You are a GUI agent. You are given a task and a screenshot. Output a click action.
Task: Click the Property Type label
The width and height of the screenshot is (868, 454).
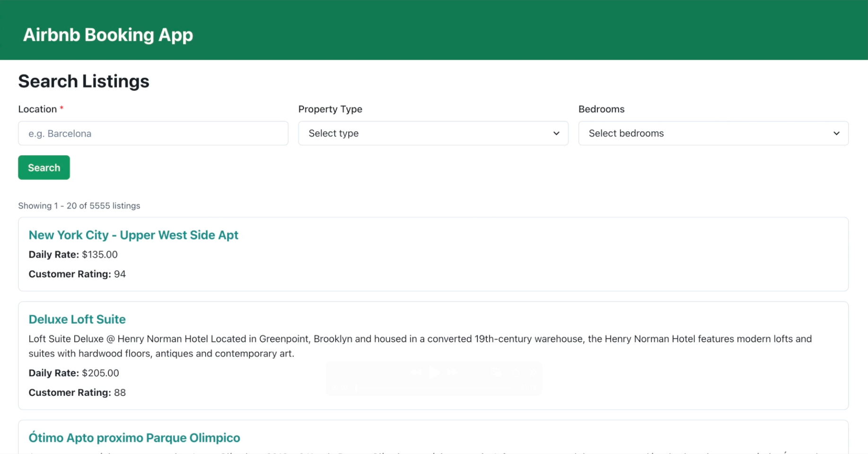330,109
